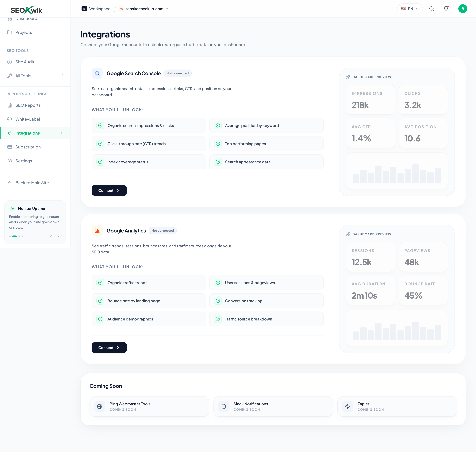The width and height of the screenshot is (476, 452).
Task: Select the Bing Webmaster Tools card
Action: (x=149, y=406)
